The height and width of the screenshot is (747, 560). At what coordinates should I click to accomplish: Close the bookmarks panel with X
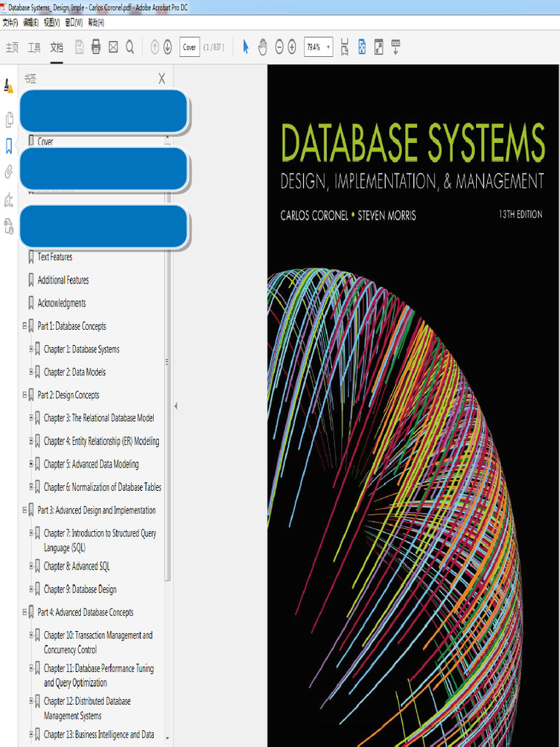(x=162, y=79)
